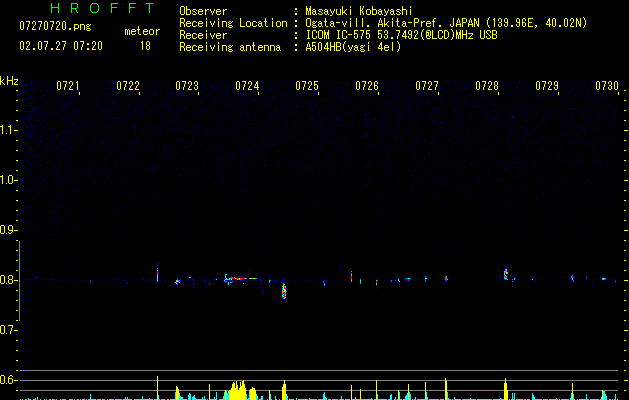Click the ICOM IC-575 receiver text
This screenshot has width=629, height=400.
(401, 35)
